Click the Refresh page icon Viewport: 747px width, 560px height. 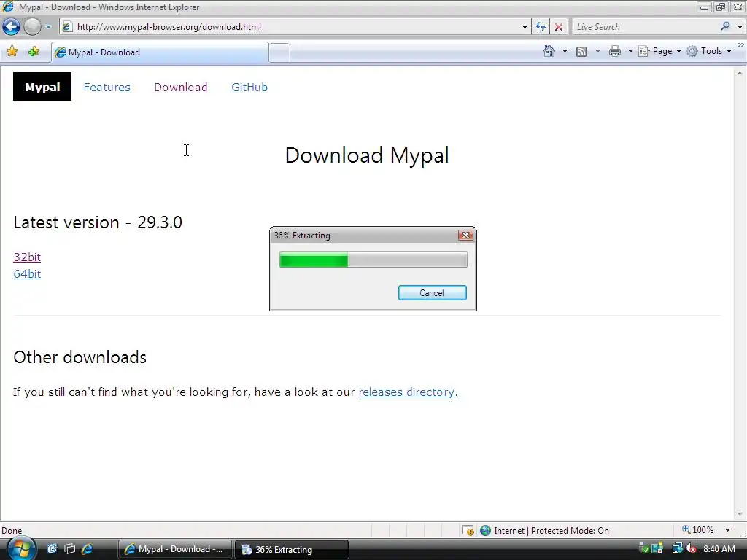[541, 27]
